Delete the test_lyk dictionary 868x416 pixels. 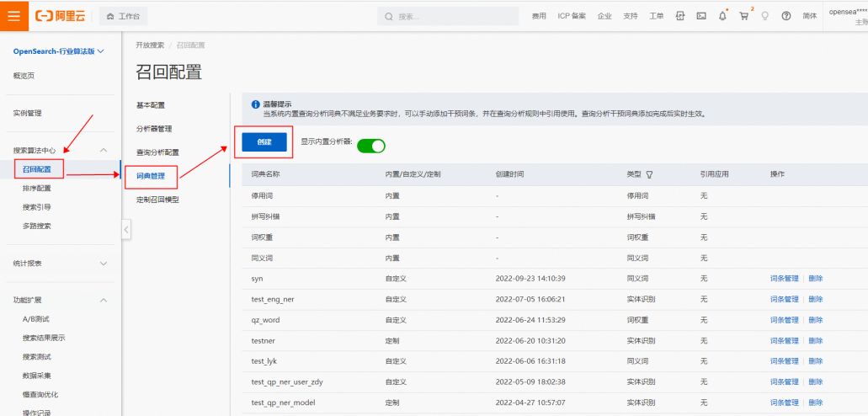click(x=816, y=361)
